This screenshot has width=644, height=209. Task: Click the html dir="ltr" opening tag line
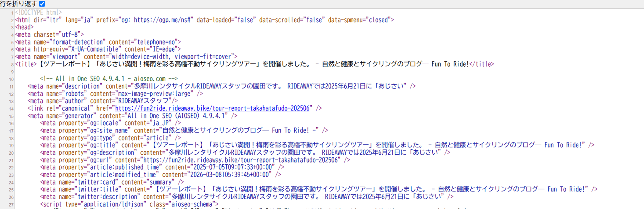[x=204, y=20]
